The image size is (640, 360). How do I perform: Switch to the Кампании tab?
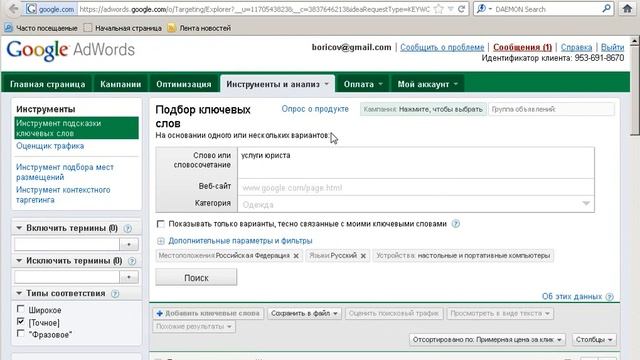[120, 84]
